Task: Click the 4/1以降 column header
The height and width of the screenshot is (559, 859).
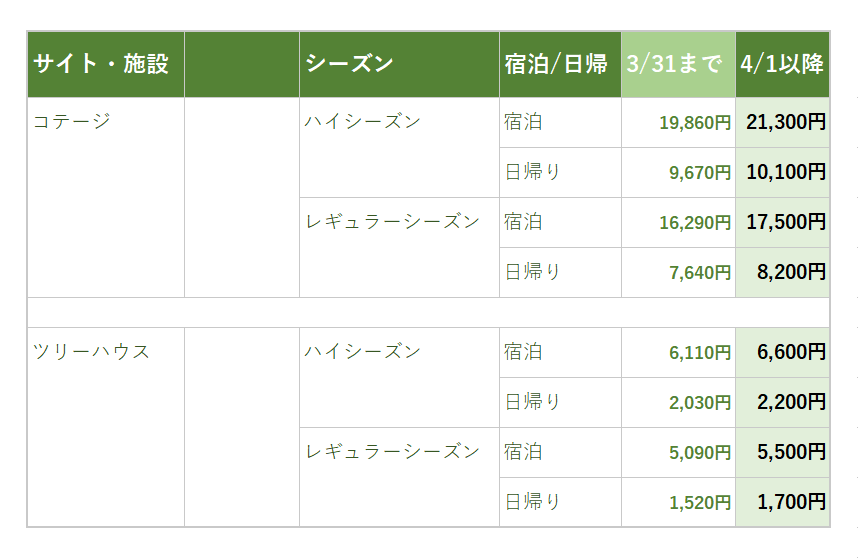Action: [x=782, y=65]
